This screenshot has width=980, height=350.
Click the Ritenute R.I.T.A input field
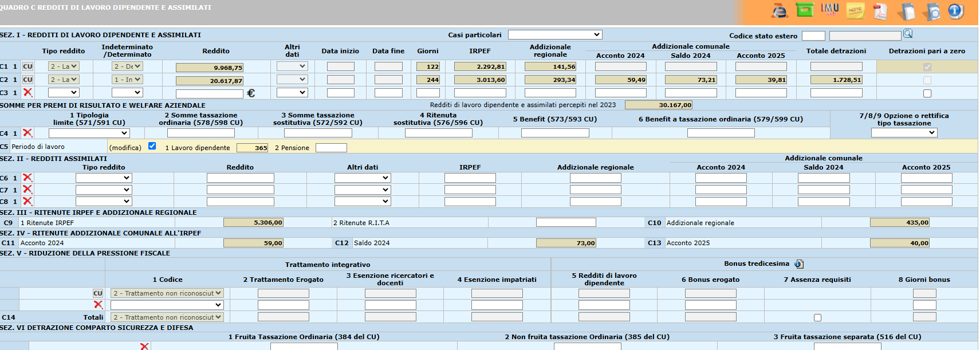[x=566, y=222]
